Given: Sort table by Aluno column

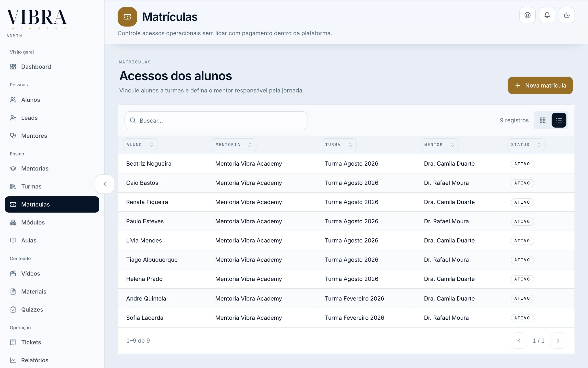Looking at the screenshot, I should pos(140,145).
